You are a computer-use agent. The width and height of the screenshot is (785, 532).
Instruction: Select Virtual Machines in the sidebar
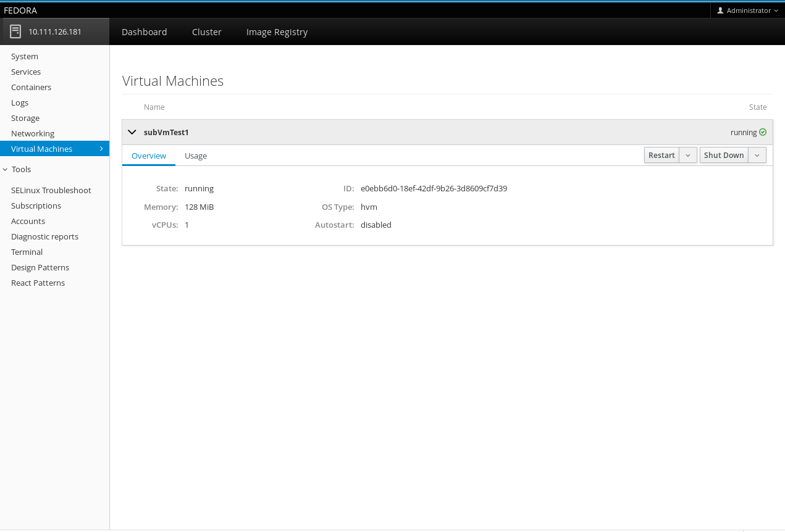click(54, 149)
